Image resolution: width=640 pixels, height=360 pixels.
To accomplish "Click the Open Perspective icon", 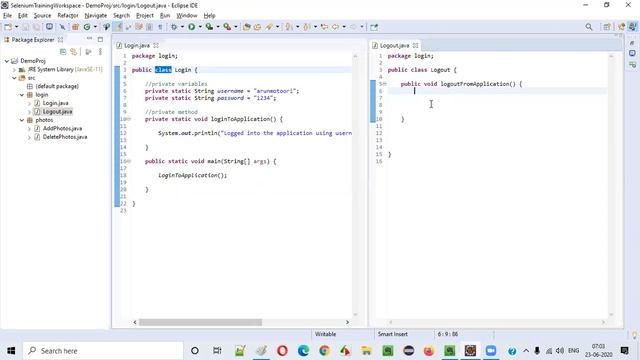I will click(x=607, y=27).
